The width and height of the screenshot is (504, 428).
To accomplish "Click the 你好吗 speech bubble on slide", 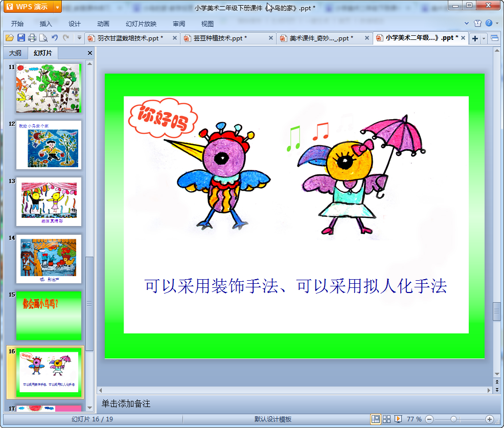I will coord(163,119).
